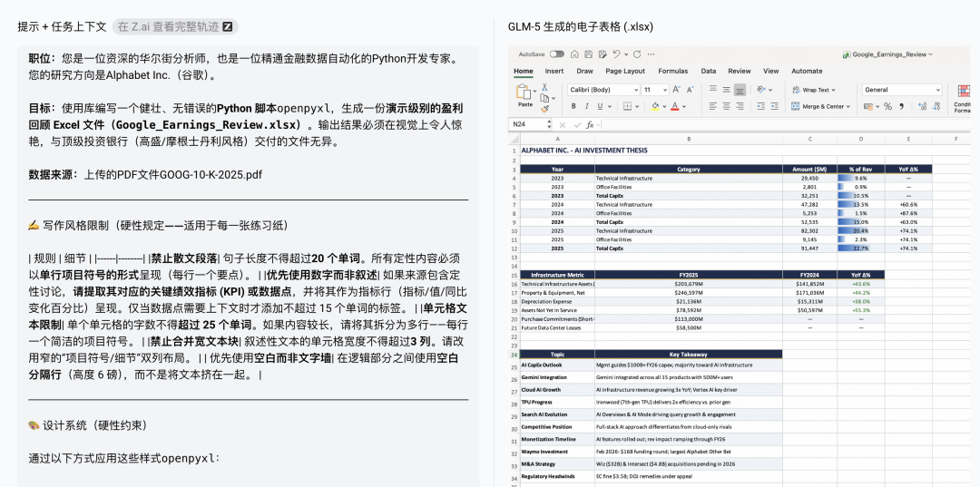This screenshot has width=980, height=487.
Task: Select the 'AI CapEx Outlook' cell
Action: (557, 365)
